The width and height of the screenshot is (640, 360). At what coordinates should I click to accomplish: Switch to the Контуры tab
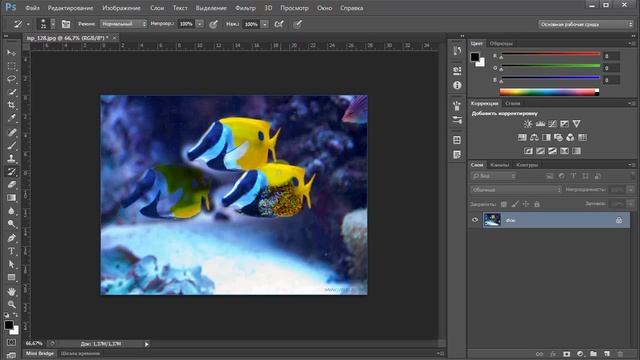tap(527, 165)
